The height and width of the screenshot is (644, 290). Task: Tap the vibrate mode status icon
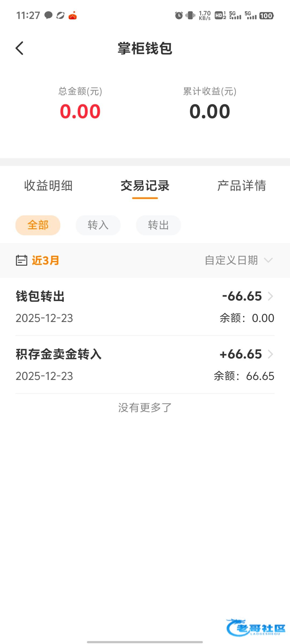tap(190, 16)
